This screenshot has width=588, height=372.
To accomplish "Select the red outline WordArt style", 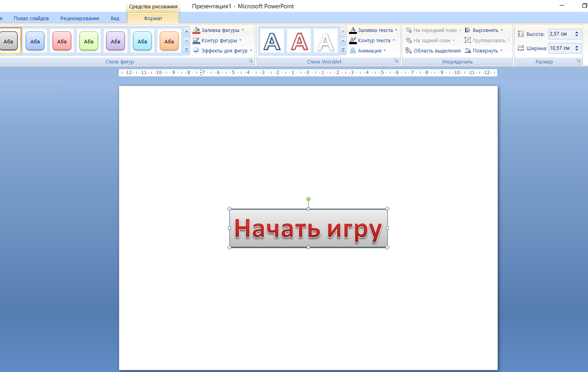I will point(299,41).
